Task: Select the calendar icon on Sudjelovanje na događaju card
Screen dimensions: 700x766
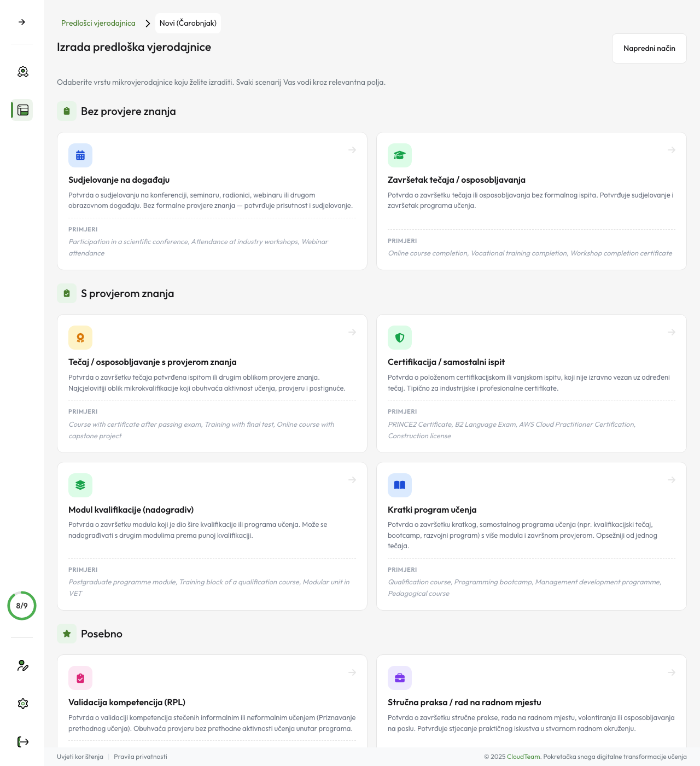Action: 80,155
